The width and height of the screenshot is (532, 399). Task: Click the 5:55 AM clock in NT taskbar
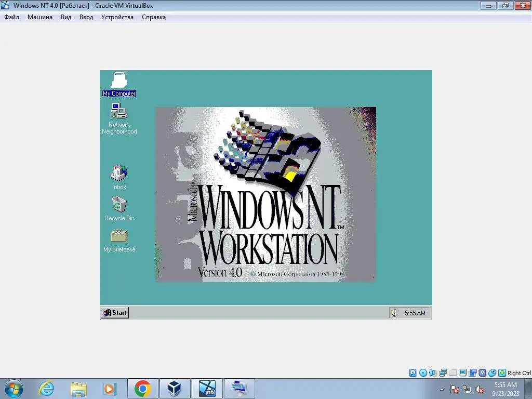[x=415, y=313]
